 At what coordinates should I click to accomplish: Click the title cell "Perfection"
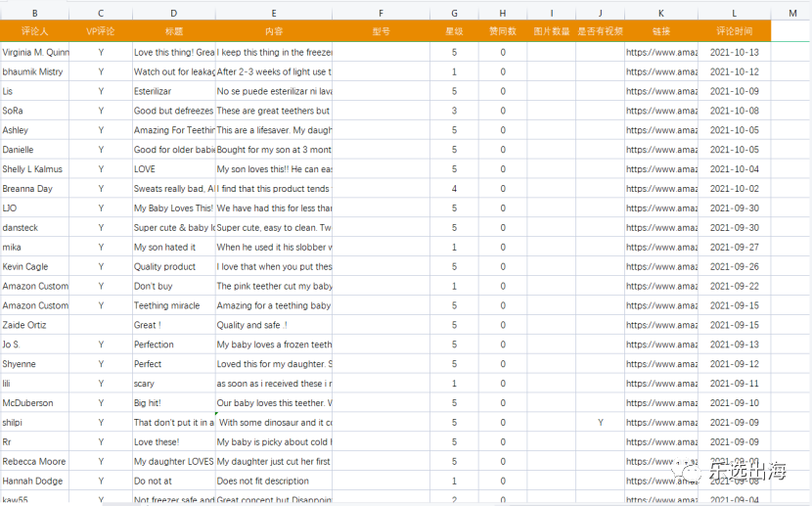coord(173,345)
